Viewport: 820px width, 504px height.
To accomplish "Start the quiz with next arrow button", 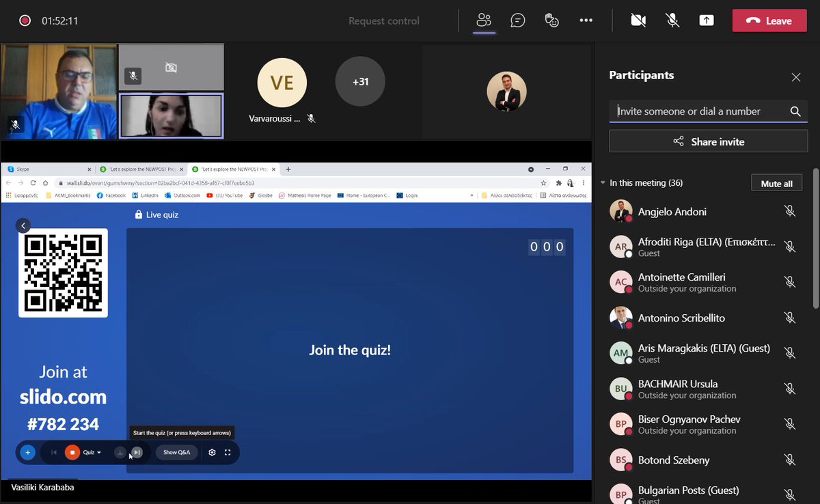I will pos(137,452).
